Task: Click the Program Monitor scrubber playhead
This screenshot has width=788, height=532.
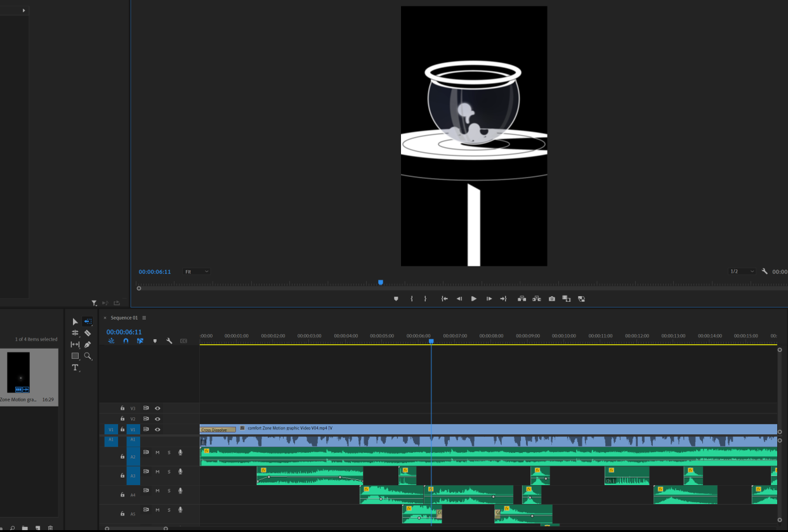Action: [381, 282]
